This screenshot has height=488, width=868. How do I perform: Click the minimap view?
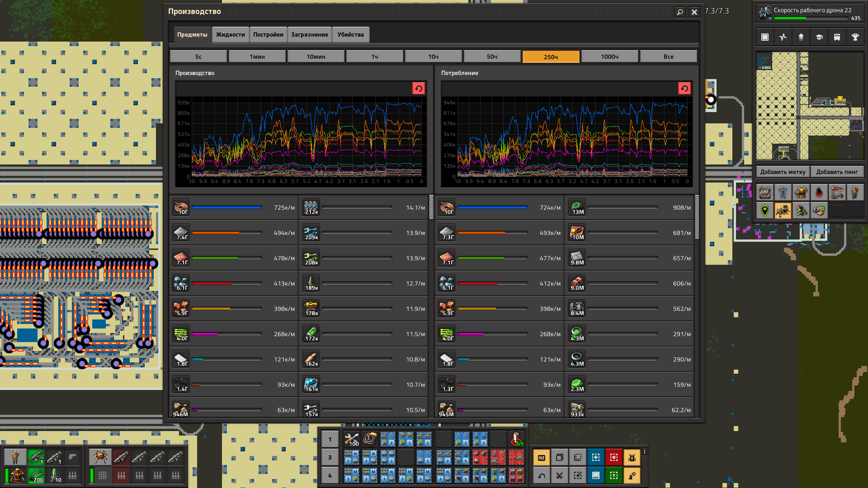pyautogui.click(x=810, y=106)
